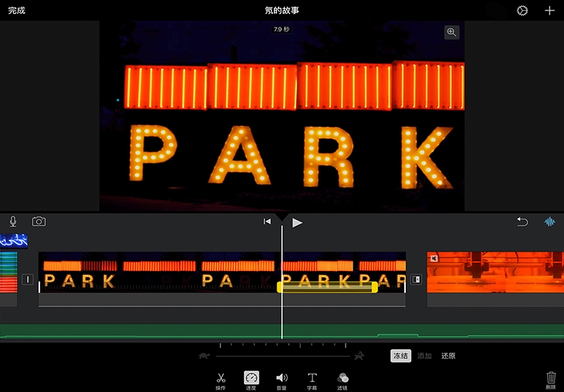Open project settings gear icon
Viewport: 564px width, 392px height.
(522, 10)
